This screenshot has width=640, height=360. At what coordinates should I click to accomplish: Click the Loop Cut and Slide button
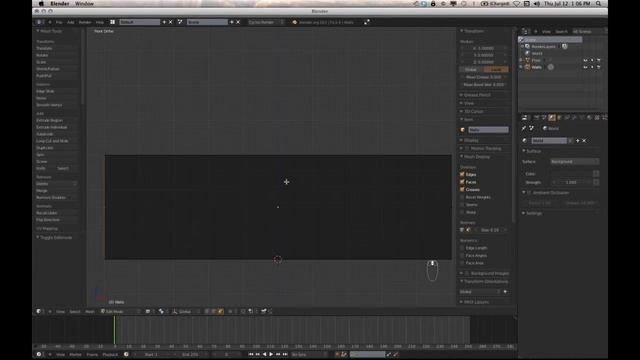click(57, 141)
